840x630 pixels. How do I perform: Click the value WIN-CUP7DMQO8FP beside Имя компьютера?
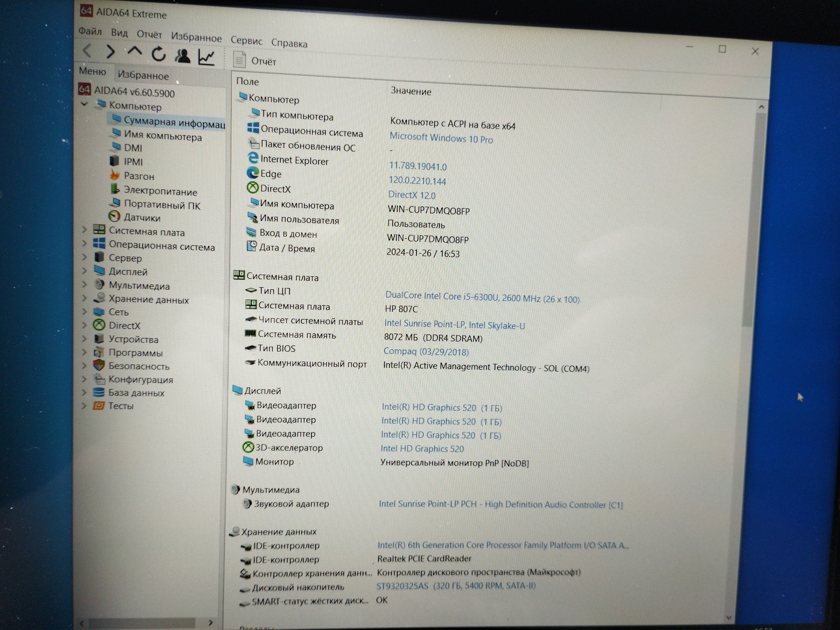tap(429, 210)
